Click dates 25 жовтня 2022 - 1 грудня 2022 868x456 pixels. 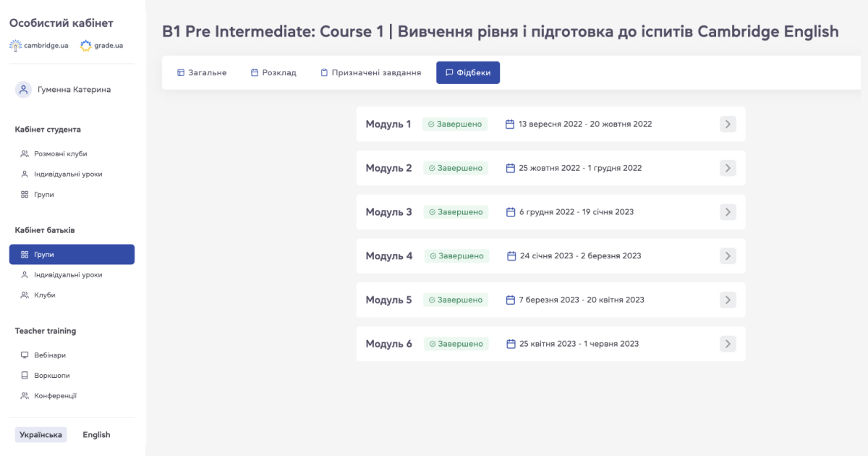tap(581, 168)
